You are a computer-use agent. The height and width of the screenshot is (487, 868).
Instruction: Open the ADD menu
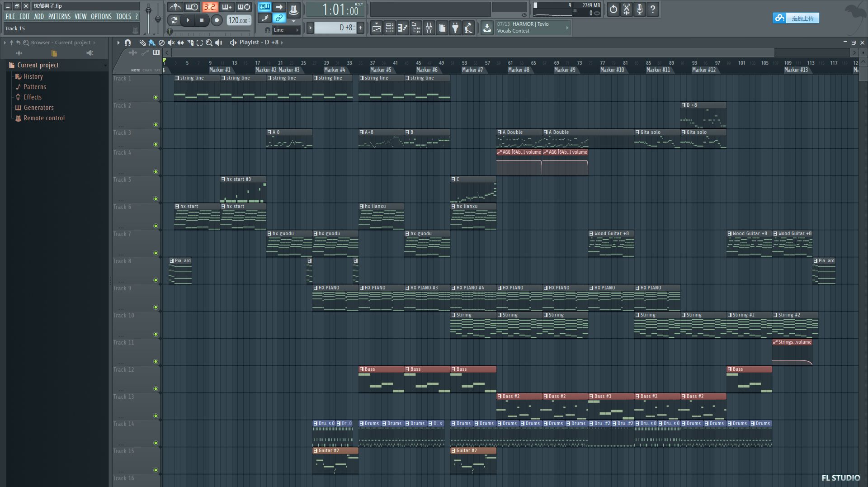[x=39, y=16]
